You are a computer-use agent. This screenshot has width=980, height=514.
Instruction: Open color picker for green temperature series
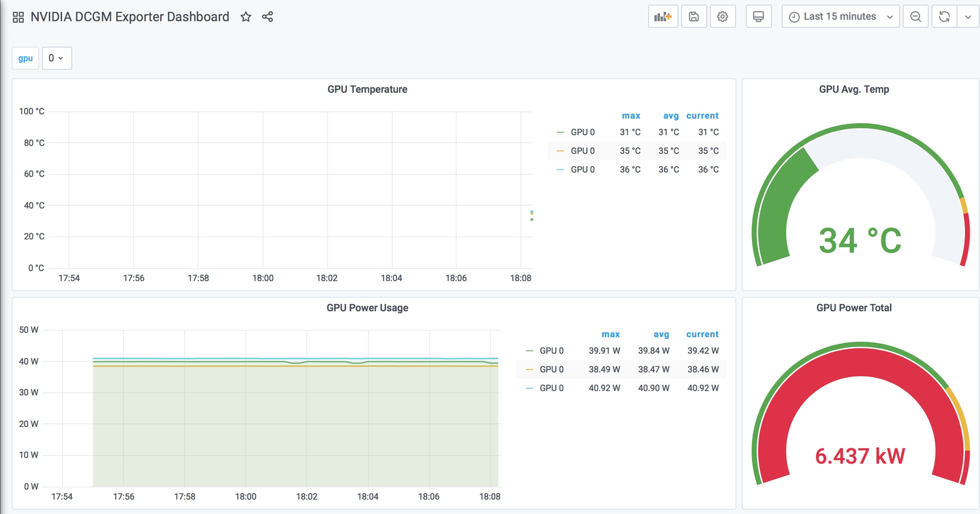click(x=560, y=132)
